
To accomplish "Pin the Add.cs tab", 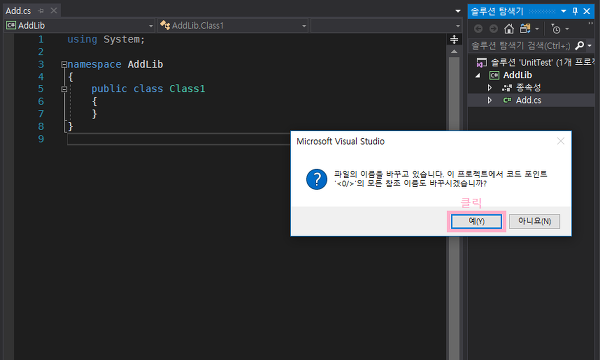I will coord(41,11).
